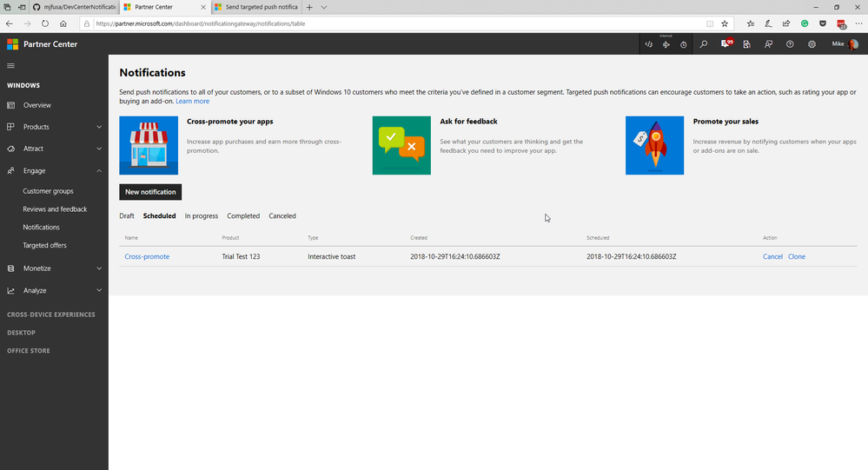This screenshot has width=868, height=470.
Task: Switch to mjfusa/DevCenterNotifications GitHub tab
Action: (75, 7)
